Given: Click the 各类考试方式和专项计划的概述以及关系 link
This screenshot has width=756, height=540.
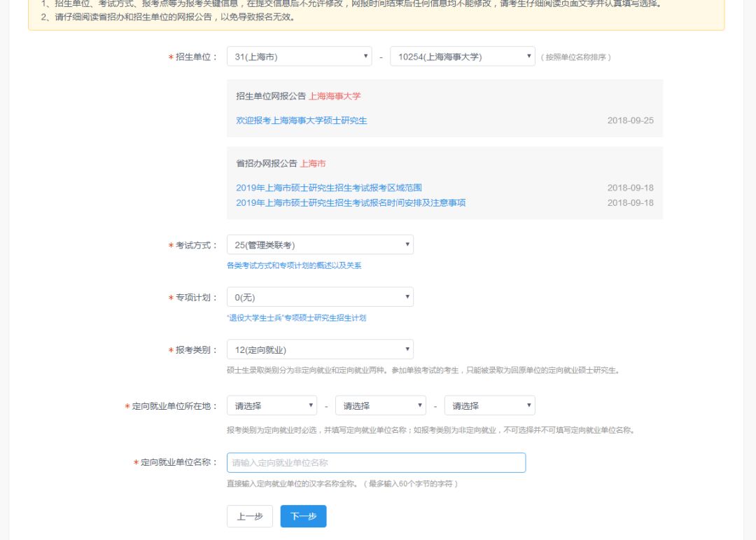Looking at the screenshot, I should click(294, 265).
